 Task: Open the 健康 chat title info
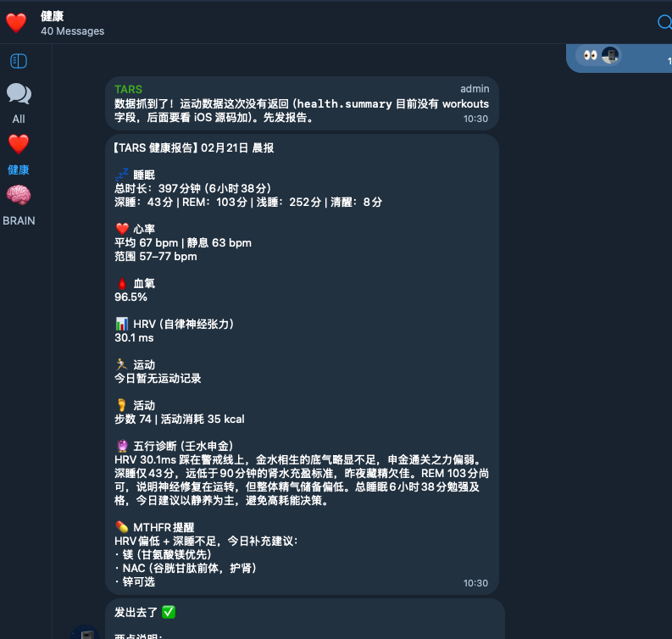pos(53,16)
